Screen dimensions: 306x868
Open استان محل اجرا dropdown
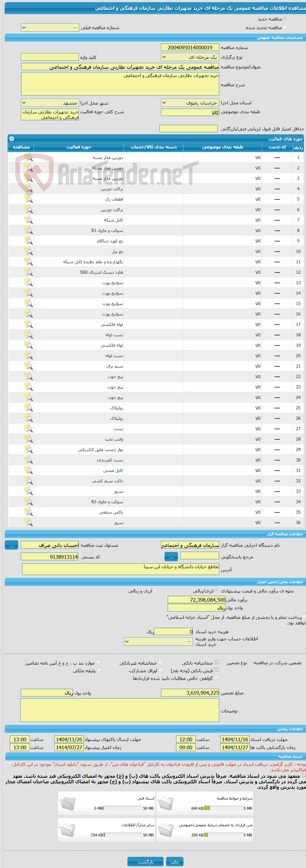pyautogui.click(x=190, y=103)
